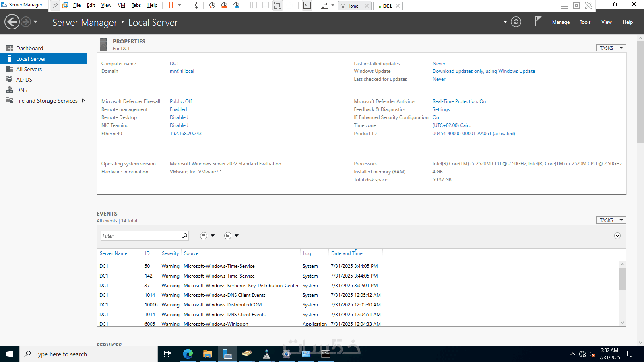
Task: Send Ctrl+Alt+Del to the VM
Action: tap(195, 5)
